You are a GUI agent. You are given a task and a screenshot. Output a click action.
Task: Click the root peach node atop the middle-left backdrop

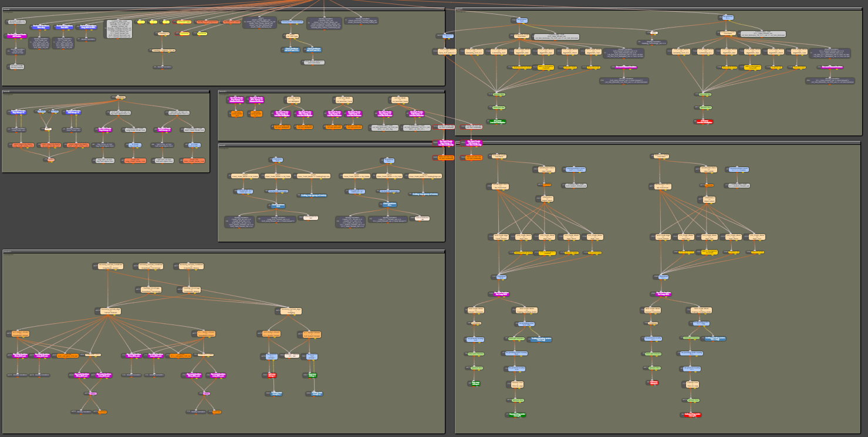[119, 97]
